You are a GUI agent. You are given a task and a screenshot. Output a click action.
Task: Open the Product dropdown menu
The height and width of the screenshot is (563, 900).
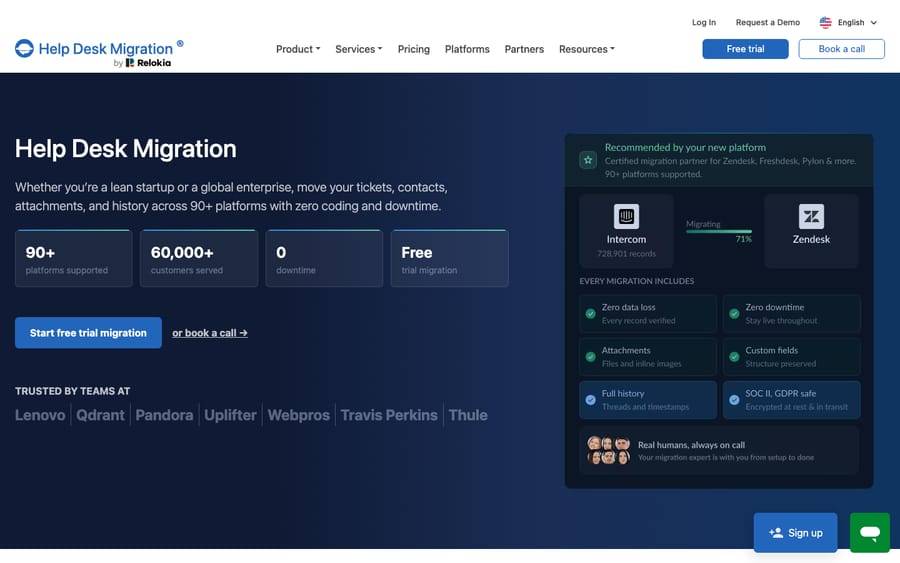(x=298, y=49)
